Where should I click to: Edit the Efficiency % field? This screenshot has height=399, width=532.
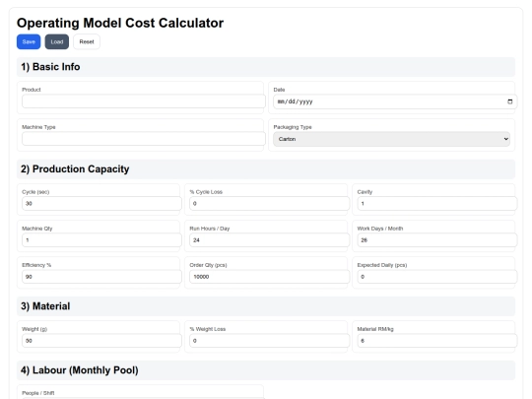coord(101,277)
